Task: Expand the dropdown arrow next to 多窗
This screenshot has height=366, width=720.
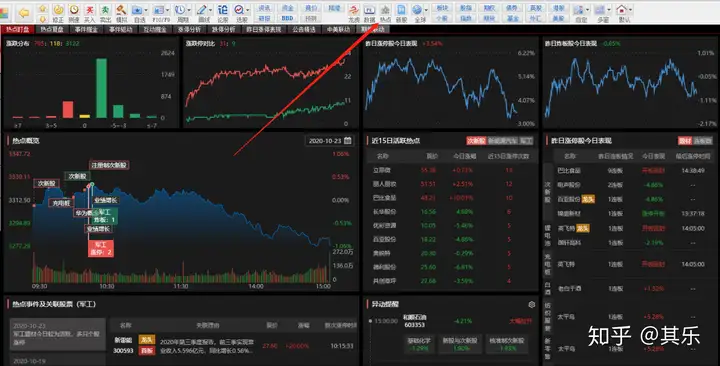Action: 610,10
